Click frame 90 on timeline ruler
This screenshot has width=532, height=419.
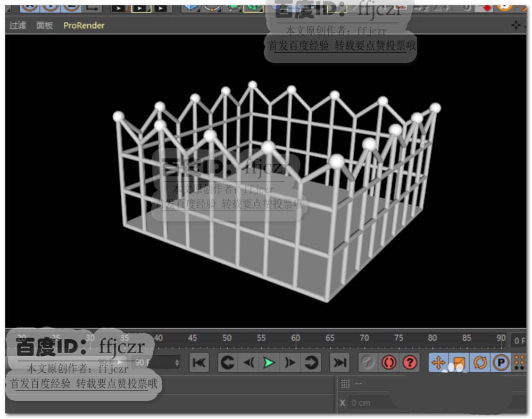[x=501, y=338]
